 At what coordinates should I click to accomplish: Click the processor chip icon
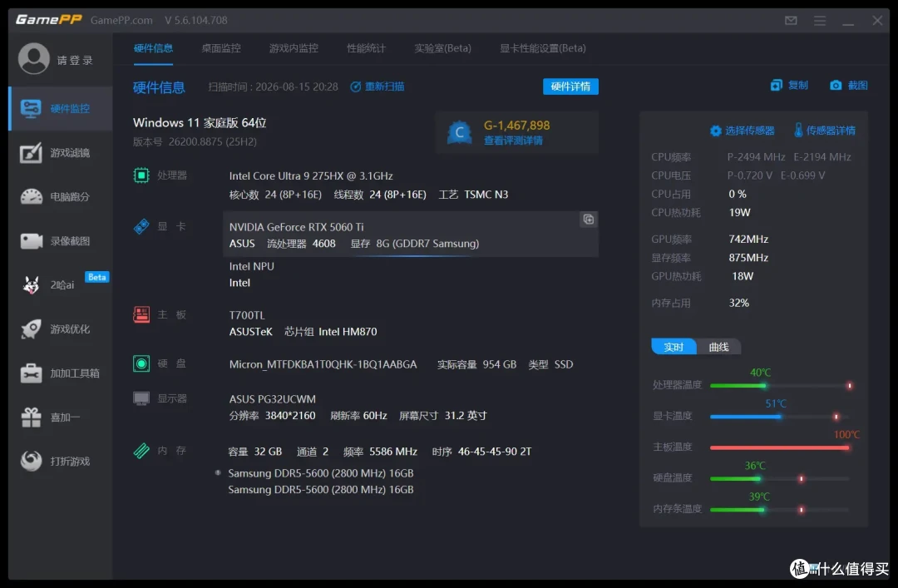pyautogui.click(x=141, y=175)
